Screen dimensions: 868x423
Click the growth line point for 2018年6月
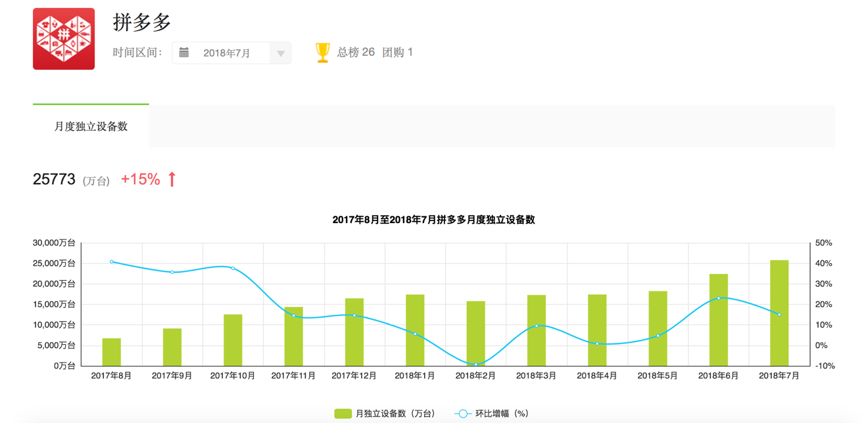point(719,298)
